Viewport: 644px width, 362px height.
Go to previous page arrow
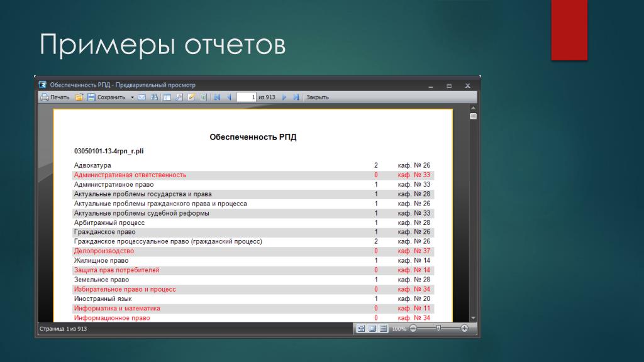coord(229,97)
